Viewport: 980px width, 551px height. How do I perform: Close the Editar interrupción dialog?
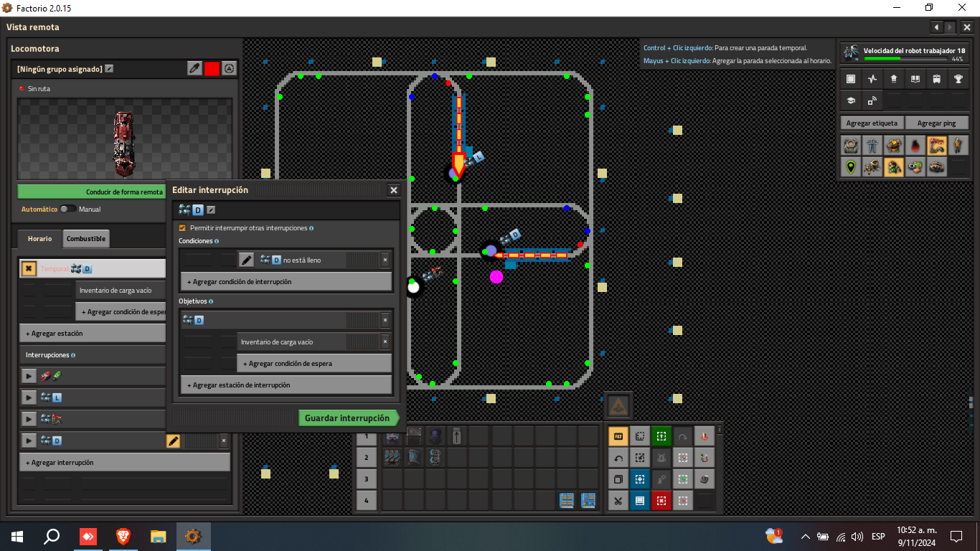(393, 190)
